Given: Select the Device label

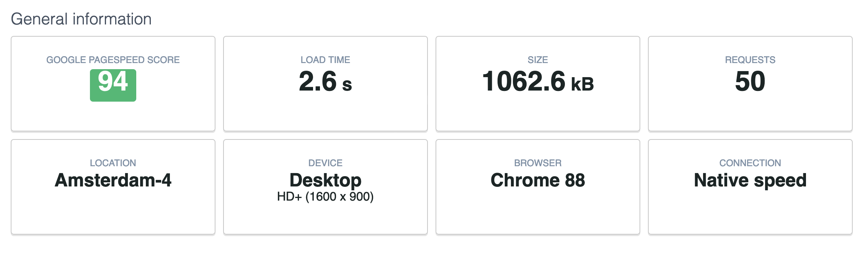Looking at the screenshot, I should pyautogui.click(x=325, y=163).
